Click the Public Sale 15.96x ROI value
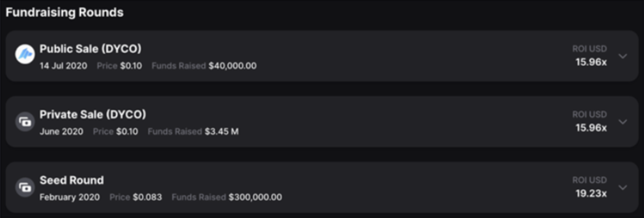The height and width of the screenshot is (218, 644). click(591, 62)
